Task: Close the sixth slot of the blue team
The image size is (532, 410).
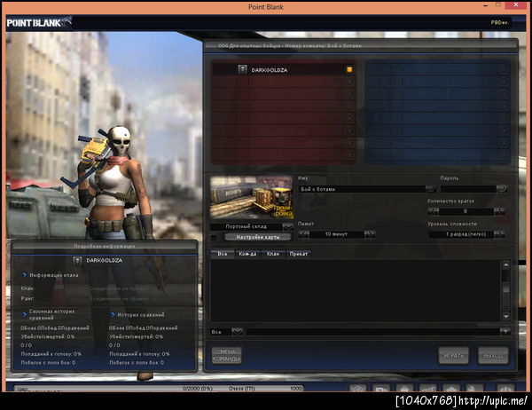Action: pos(504,130)
